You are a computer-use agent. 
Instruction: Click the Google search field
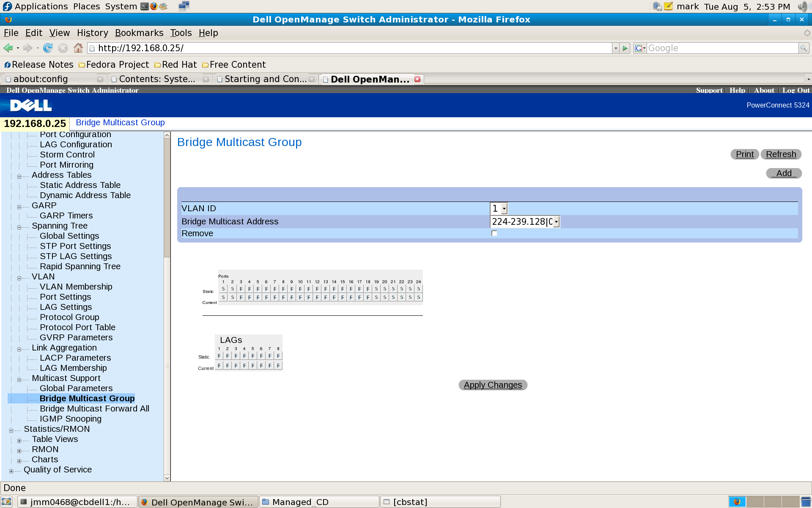[722, 48]
